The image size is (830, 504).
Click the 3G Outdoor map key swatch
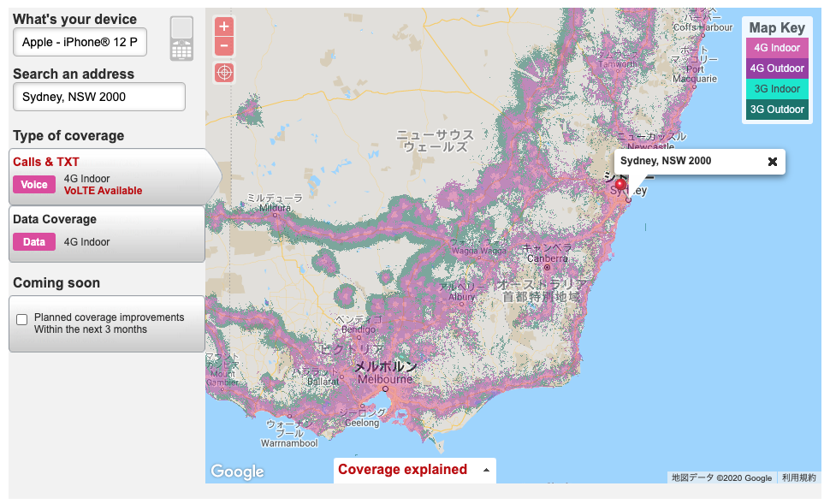point(777,110)
